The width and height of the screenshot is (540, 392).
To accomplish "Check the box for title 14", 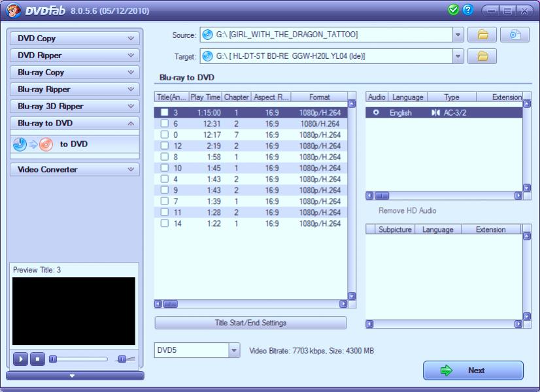I will [x=165, y=223].
